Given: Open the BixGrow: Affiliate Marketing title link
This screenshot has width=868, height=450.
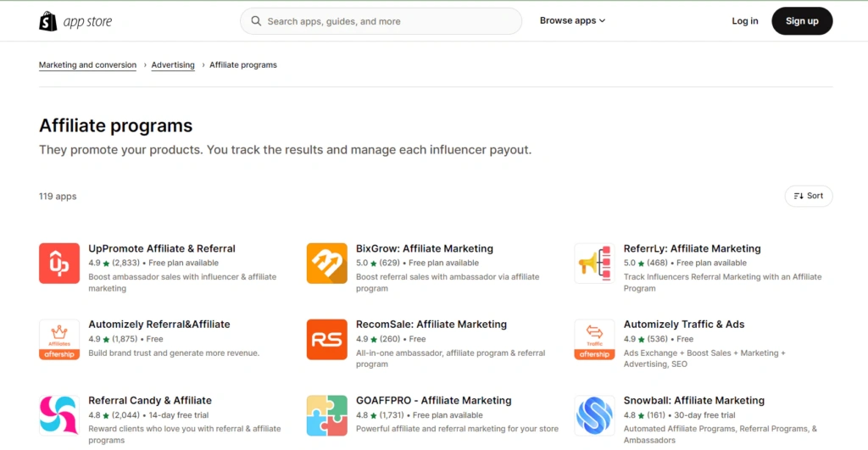Looking at the screenshot, I should click(x=424, y=248).
